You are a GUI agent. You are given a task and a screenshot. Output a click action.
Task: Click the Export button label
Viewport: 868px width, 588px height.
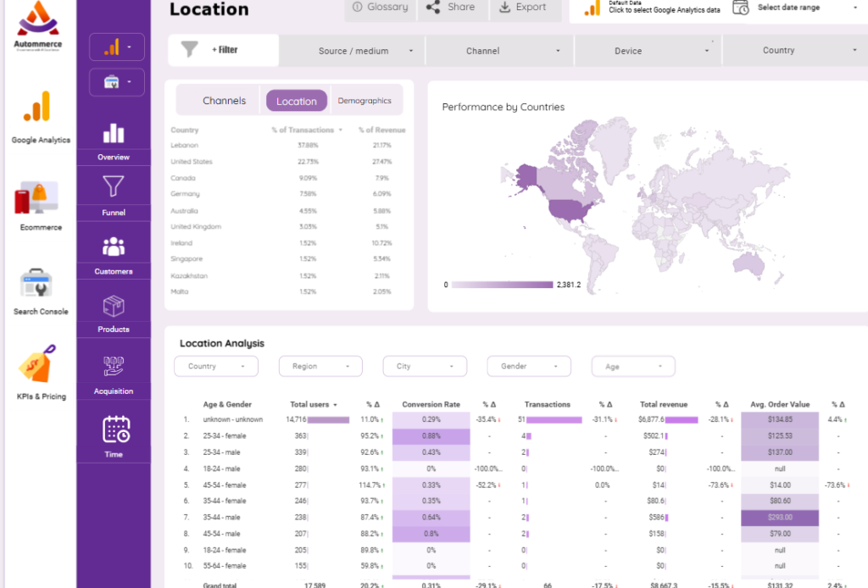[x=531, y=7]
